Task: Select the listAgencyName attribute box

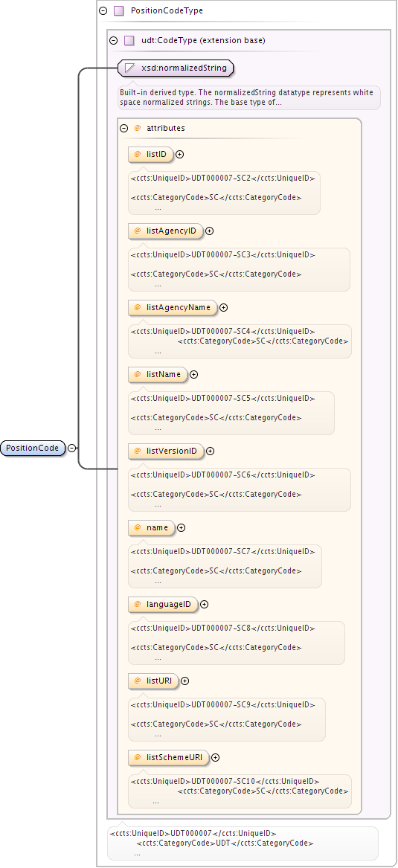Action: (x=173, y=308)
